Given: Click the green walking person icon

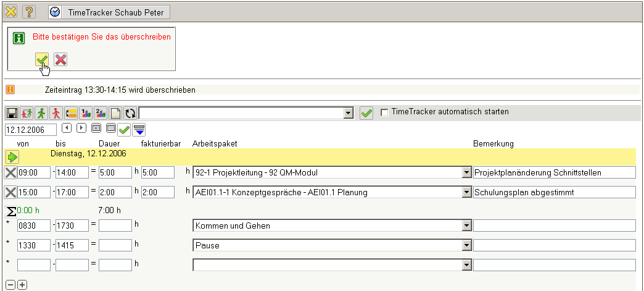Looking at the screenshot, I should (x=41, y=113).
